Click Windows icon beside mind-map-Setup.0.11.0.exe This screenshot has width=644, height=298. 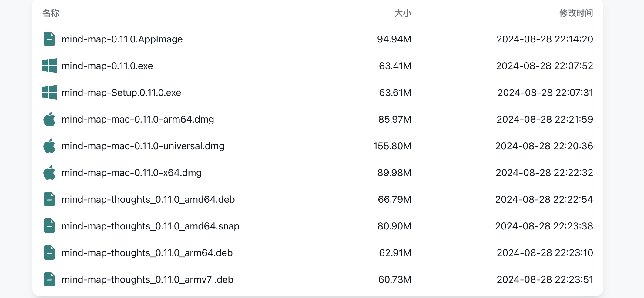click(49, 92)
